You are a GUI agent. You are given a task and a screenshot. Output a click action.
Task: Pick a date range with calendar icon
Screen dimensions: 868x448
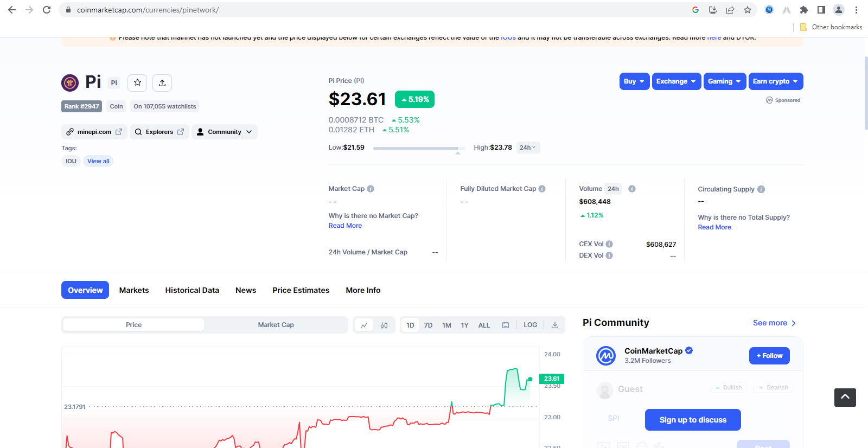[x=506, y=325]
